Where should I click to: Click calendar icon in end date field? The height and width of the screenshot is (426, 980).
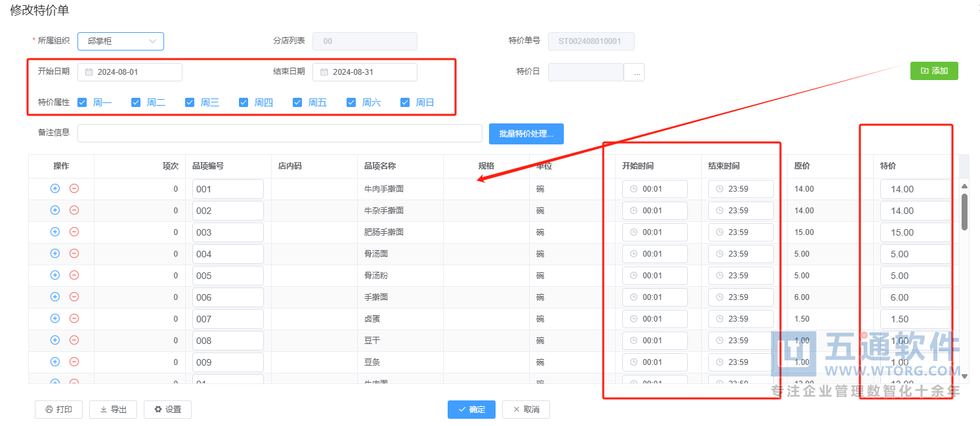[x=324, y=72]
